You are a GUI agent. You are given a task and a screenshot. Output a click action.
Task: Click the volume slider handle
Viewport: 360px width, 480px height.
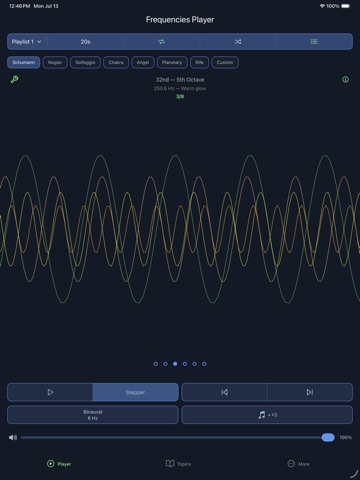(328, 437)
